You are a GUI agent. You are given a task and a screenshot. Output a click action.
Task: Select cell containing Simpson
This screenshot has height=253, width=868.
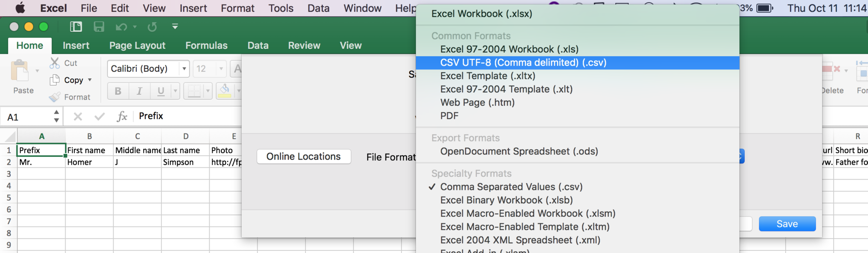pos(185,162)
